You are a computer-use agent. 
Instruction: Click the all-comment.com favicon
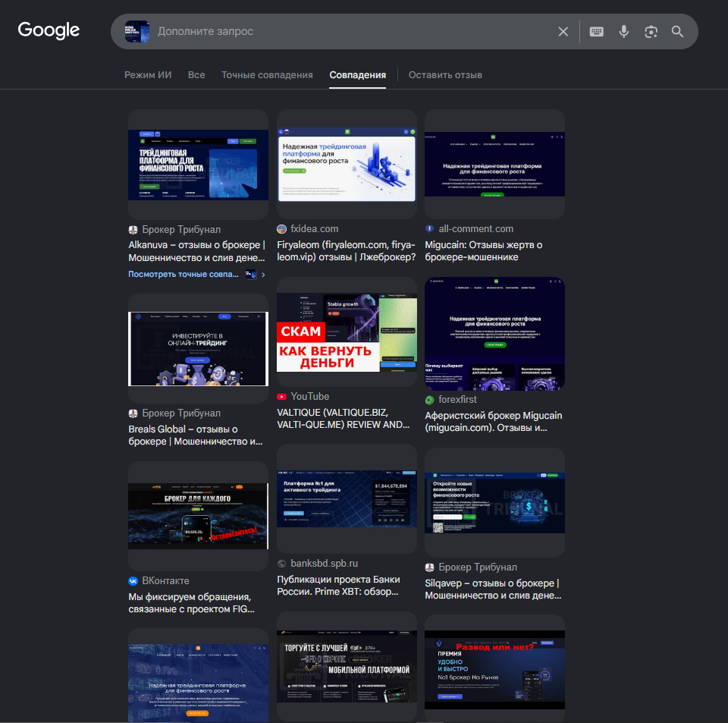tap(429, 229)
